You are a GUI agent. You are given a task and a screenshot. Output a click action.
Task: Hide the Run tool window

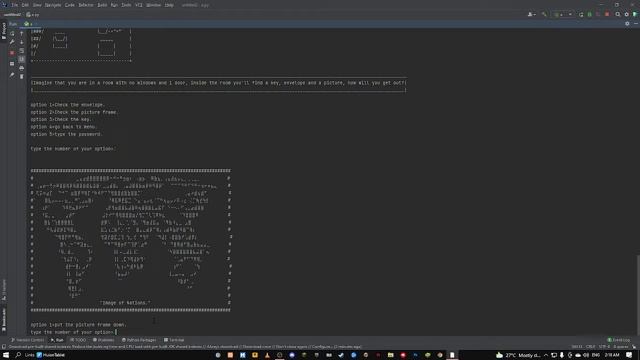click(636, 24)
